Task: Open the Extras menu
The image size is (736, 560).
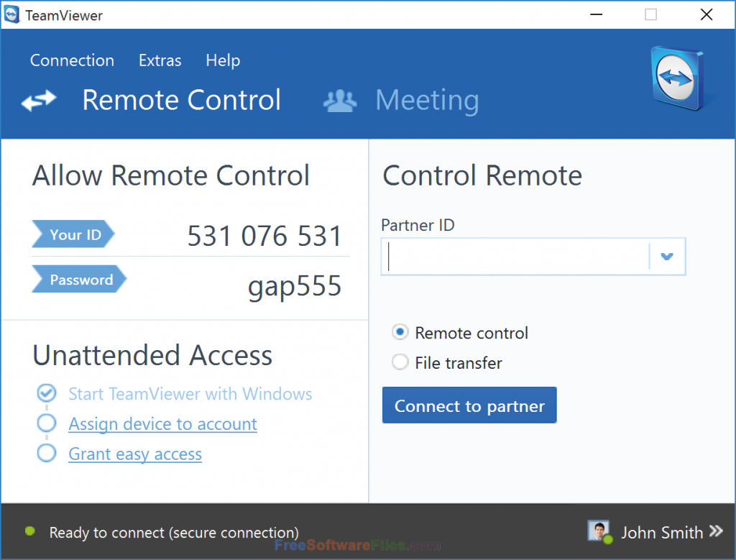Action: pos(160,60)
